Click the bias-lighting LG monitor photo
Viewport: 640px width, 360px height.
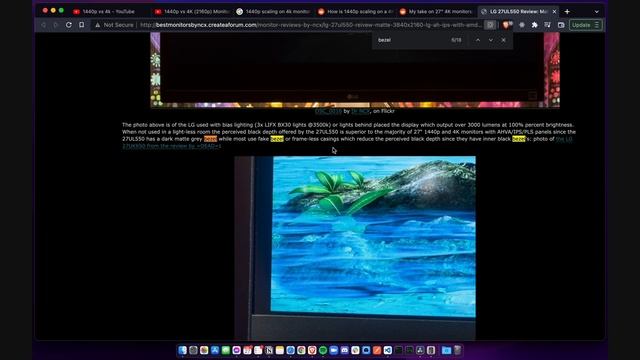tap(355, 70)
